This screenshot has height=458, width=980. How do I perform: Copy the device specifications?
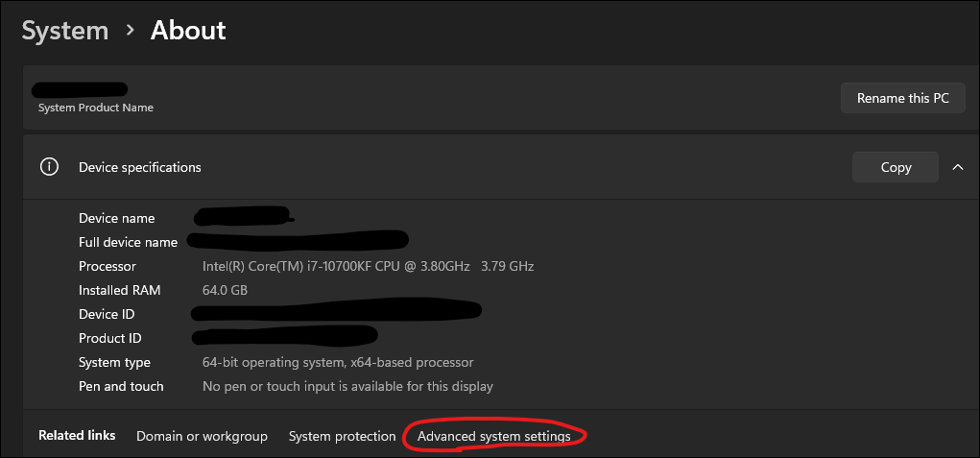(x=895, y=167)
